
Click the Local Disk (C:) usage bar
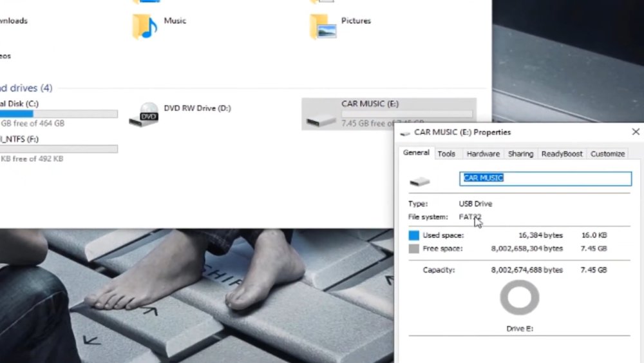59,113
